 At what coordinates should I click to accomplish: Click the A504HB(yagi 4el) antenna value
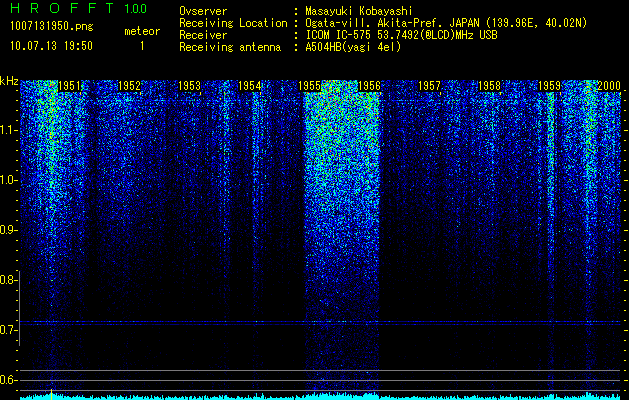tap(353, 47)
